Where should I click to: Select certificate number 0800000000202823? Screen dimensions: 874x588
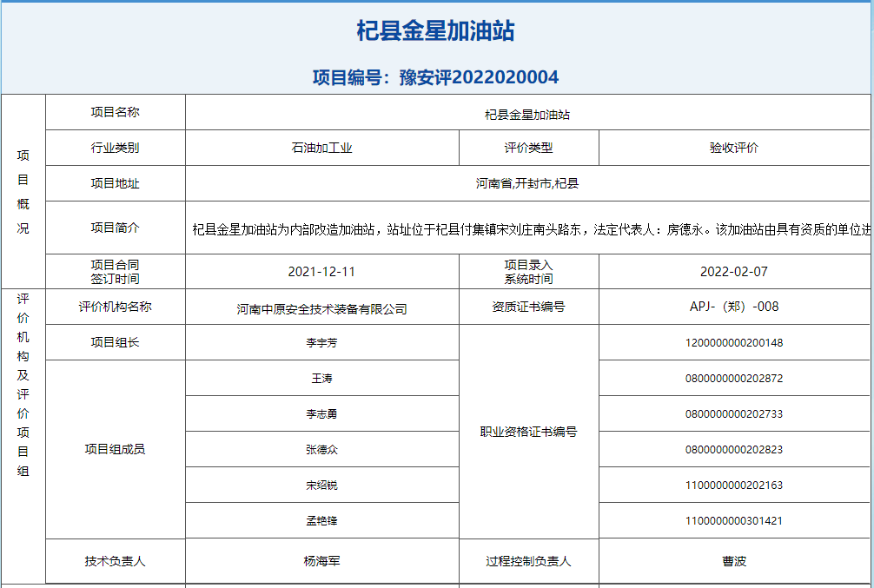[734, 450]
